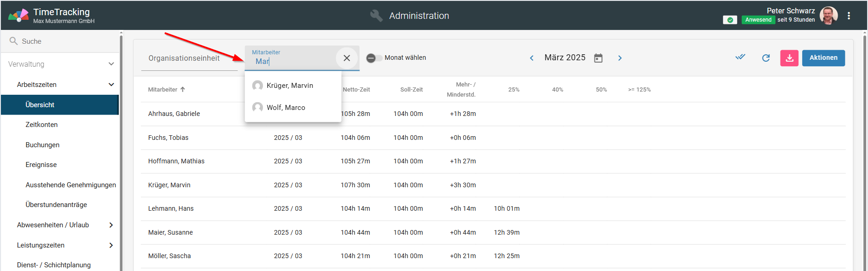Collapse the Verwaltung section

111,64
